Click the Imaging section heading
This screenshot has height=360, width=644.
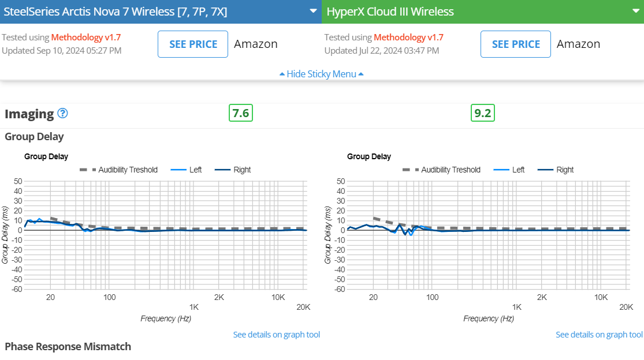click(x=29, y=114)
